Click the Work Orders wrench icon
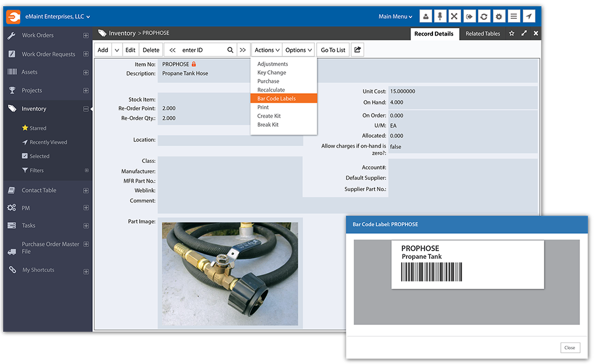 (x=12, y=36)
